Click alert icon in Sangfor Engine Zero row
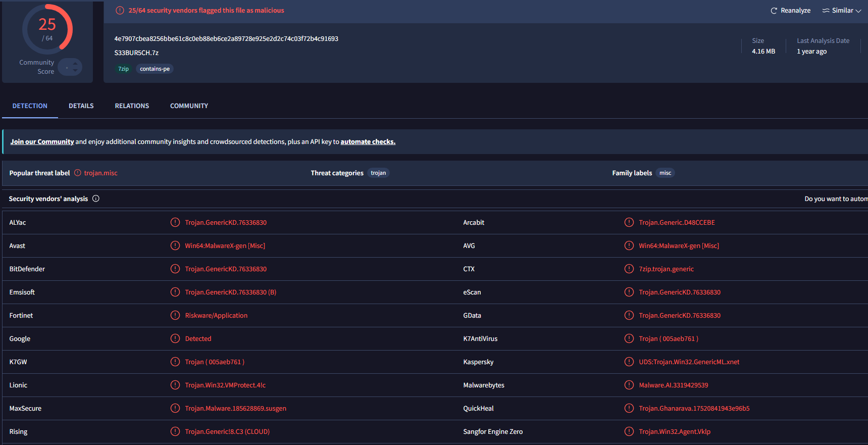The width and height of the screenshot is (868, 445). click(629, 431)
